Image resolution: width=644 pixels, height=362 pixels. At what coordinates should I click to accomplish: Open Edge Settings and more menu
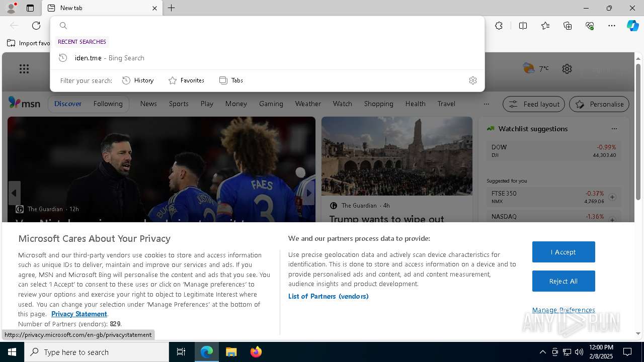tap(612, 26)
